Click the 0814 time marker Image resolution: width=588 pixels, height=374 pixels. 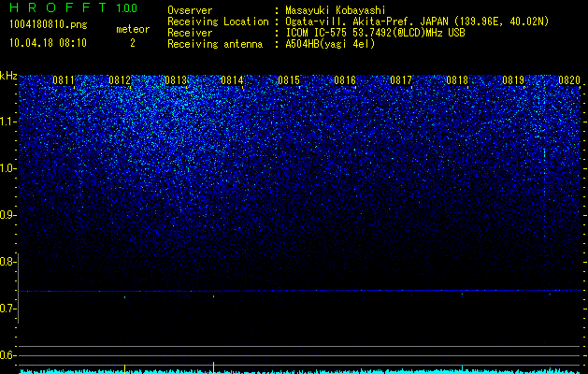232,79
